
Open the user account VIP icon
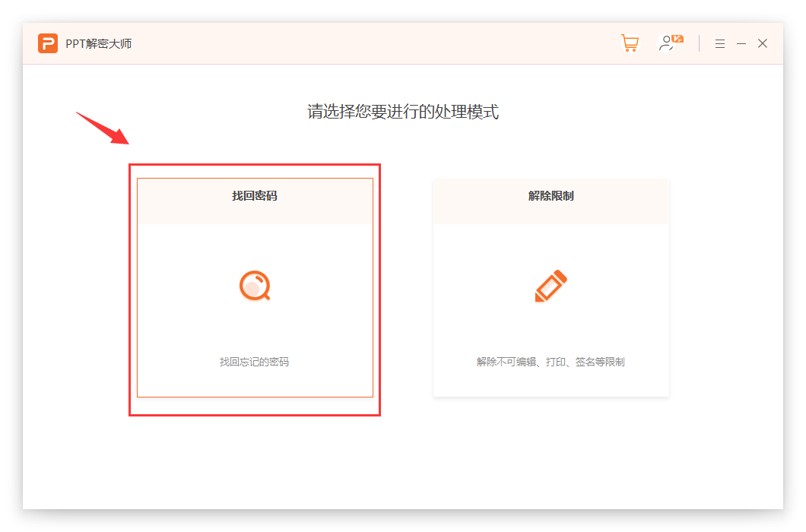[671, 43]
